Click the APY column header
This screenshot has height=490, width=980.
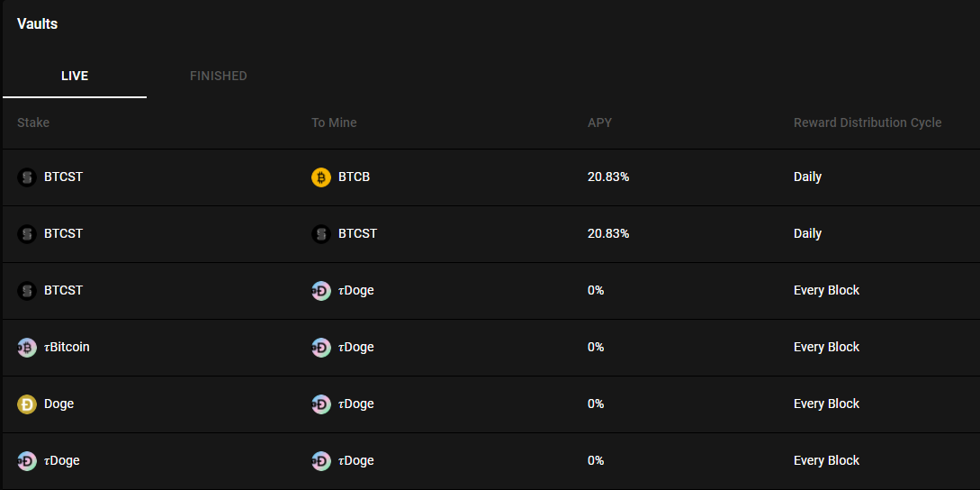599,122
